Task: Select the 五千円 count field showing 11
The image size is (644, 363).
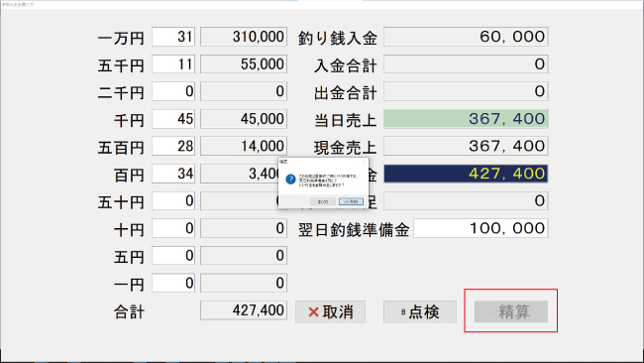Action: click(173, 64)
